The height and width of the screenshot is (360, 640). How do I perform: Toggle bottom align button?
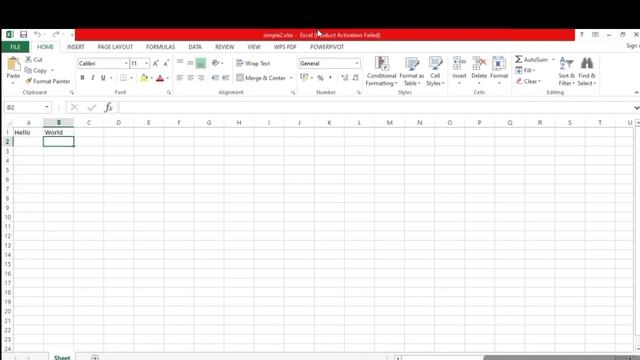pyautogui.click(x=200, y=63)
